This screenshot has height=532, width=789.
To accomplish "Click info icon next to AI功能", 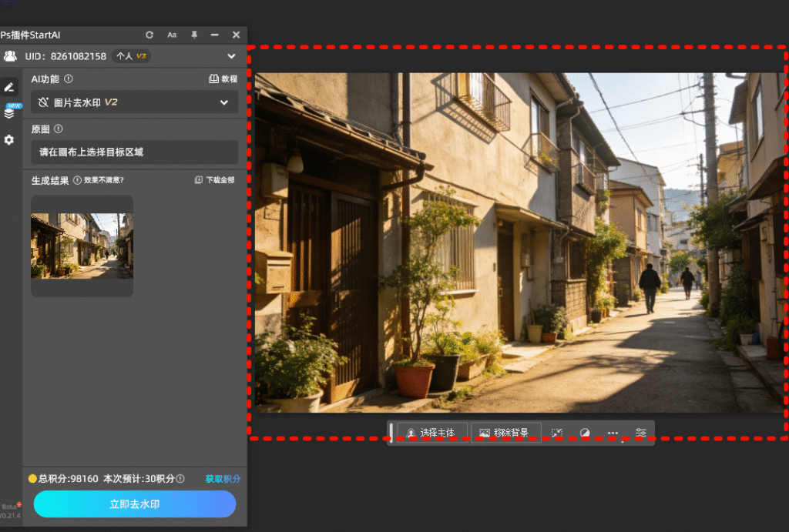I will [x=69, y=79].
